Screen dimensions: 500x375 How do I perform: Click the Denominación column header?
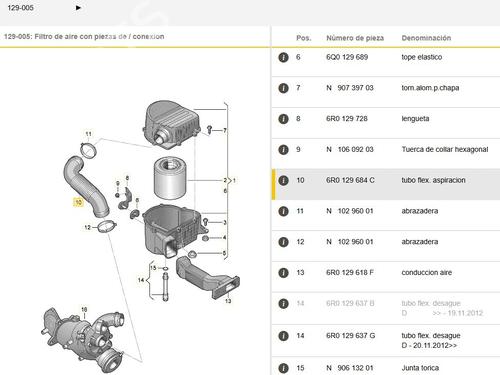pyautogui.click(x=426, y=38)
